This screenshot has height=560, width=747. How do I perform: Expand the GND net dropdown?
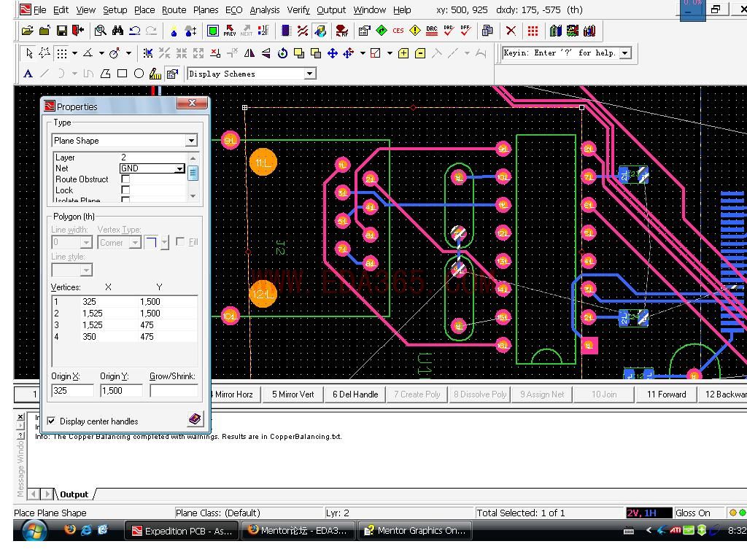(179, 168)
